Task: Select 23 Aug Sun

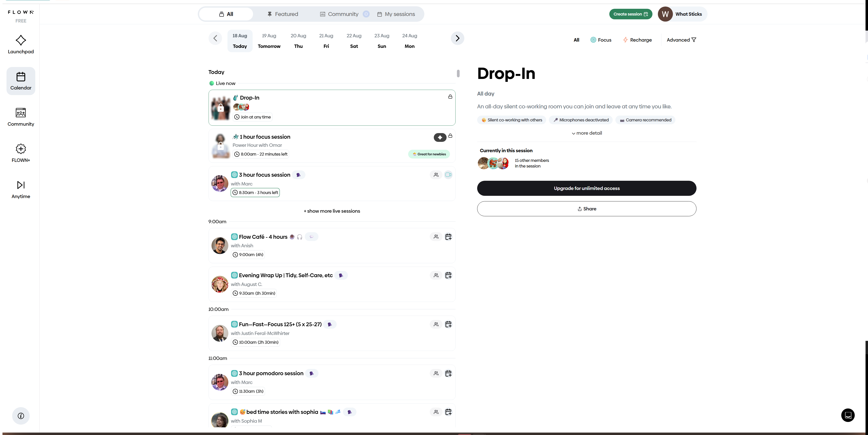Action: [382, 41]
